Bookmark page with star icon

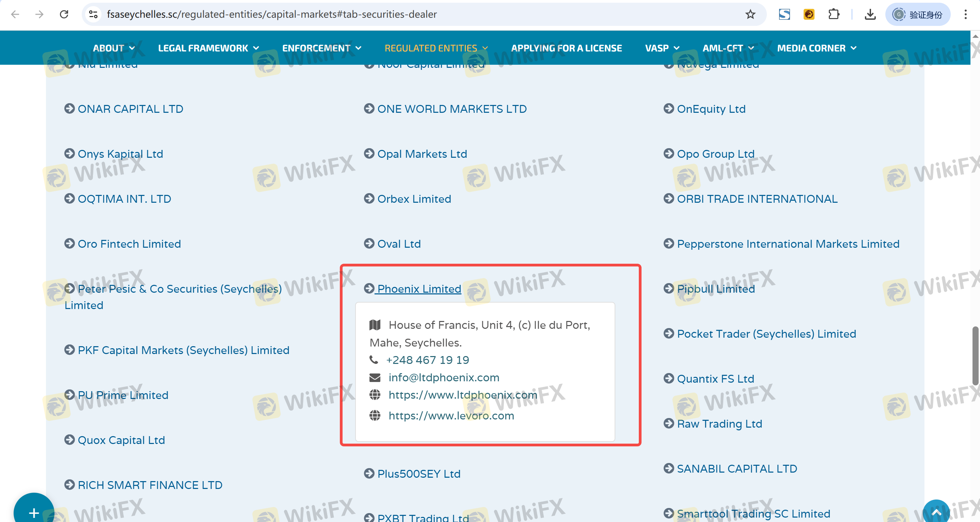[x=750, y=14]
